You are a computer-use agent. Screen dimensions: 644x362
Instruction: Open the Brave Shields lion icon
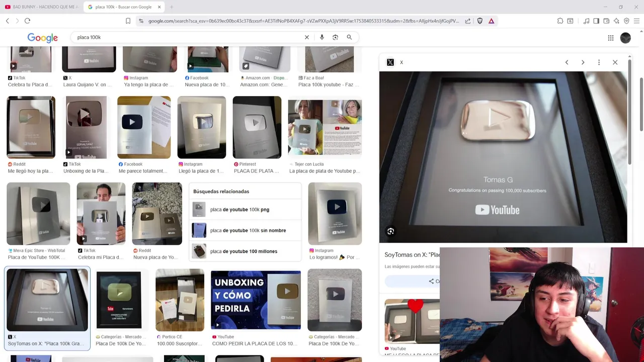pos(479,21)
